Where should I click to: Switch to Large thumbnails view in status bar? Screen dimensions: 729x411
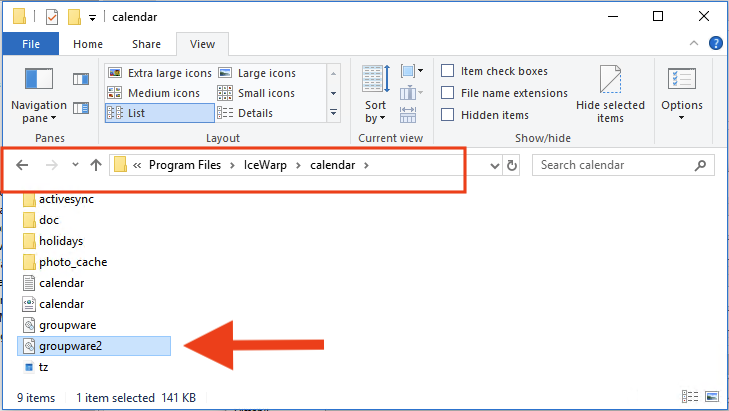point(712,397)
